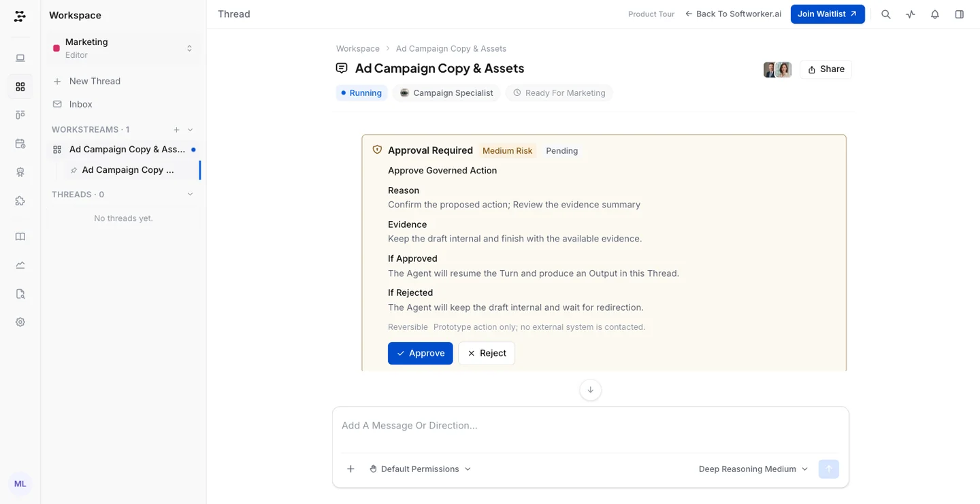Click the plus attach icon in composer

click(350, 469)
